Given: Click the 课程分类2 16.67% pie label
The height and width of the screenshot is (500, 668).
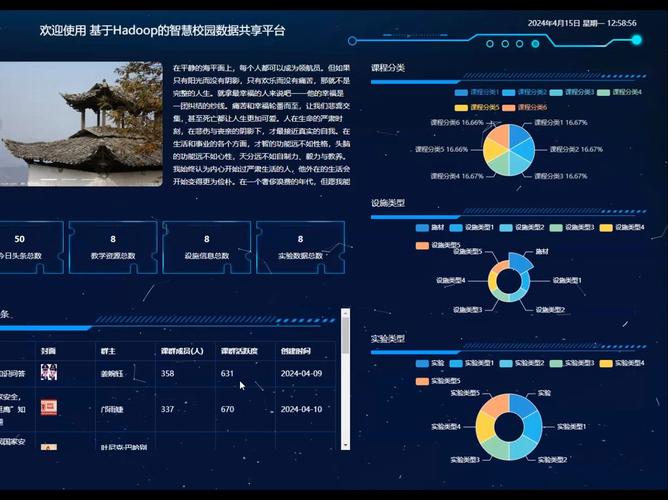Looking at the screenshot, I should [x=576, y=149].
